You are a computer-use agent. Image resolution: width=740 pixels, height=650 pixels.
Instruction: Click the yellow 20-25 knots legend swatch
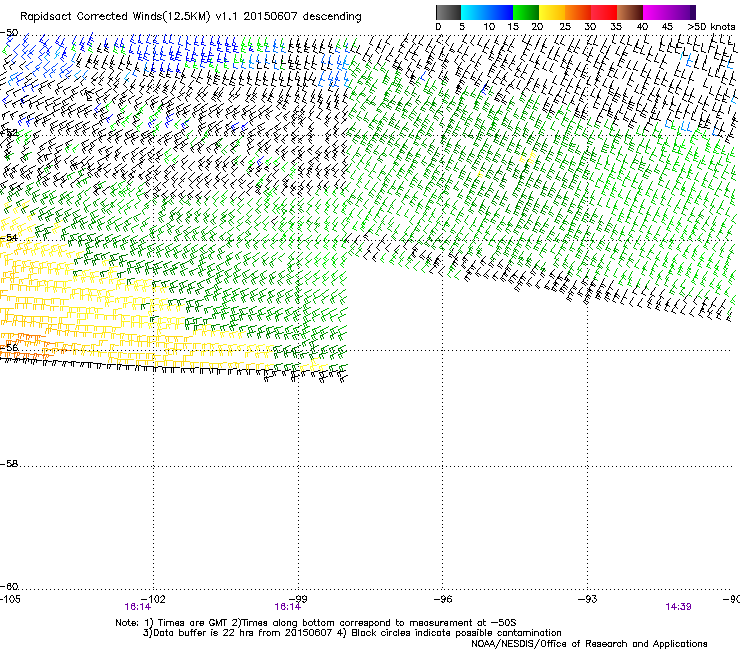pyautogui.click(x=552, y=12)
